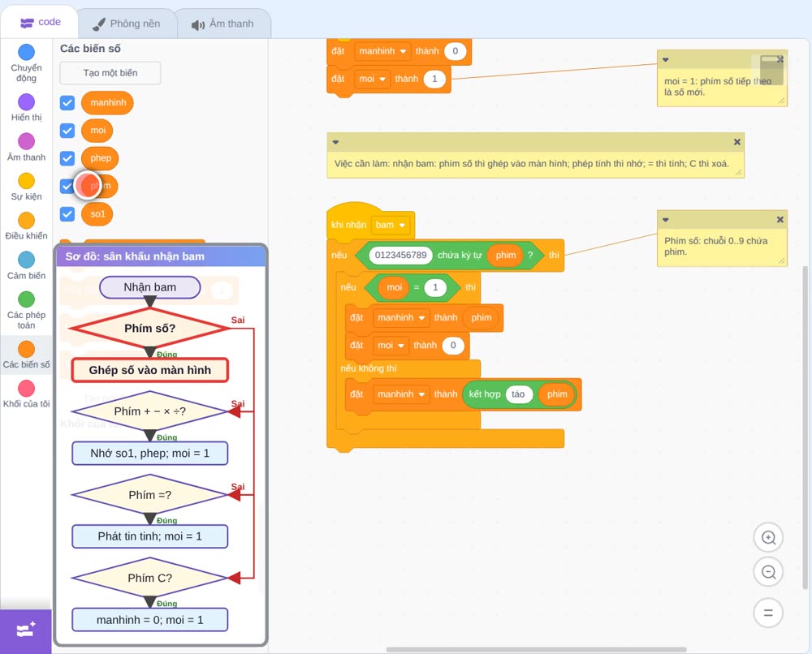The image size is (812, 654).
Task: Uncheck the so1 variable checkbox
Action: pos(67,213)
